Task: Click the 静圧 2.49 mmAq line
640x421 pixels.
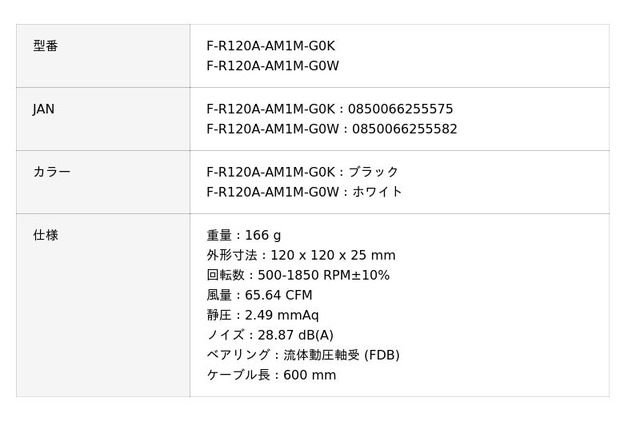Action: click(263, 315)
